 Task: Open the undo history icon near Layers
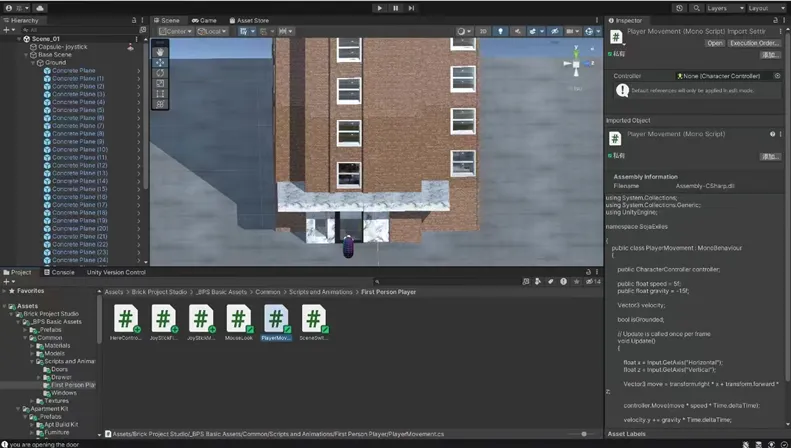680,8
